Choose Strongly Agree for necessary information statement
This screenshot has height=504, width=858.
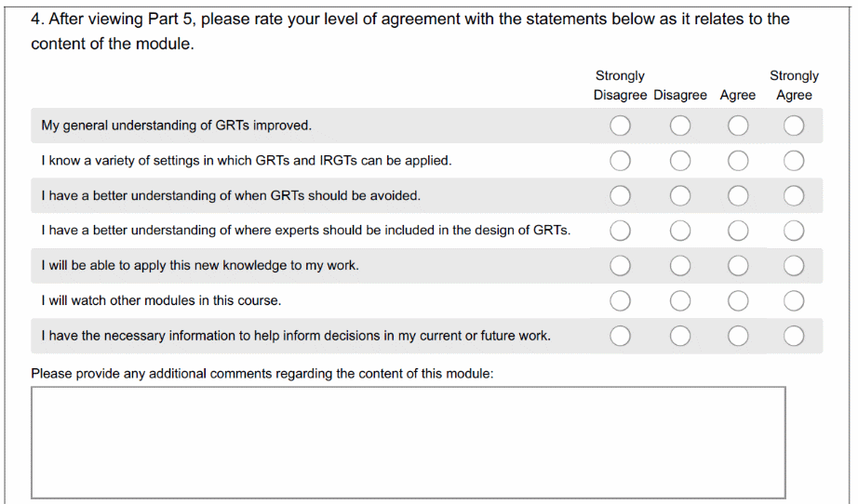coord(794,336)
